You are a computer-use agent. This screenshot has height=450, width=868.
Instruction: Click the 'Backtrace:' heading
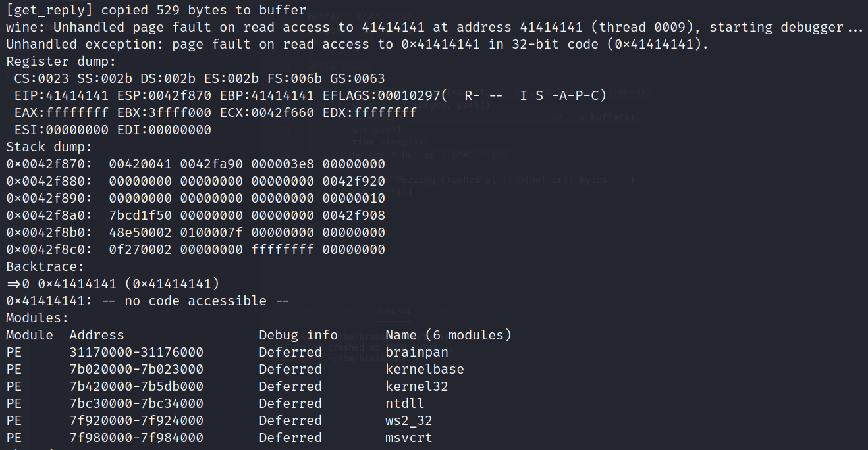(x=45, y=266)
